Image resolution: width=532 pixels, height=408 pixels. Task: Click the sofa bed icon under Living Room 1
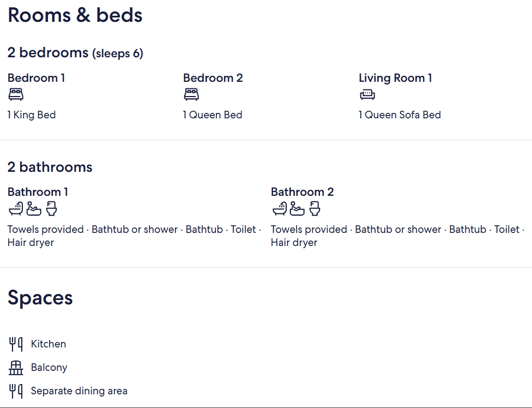[367, 94]
